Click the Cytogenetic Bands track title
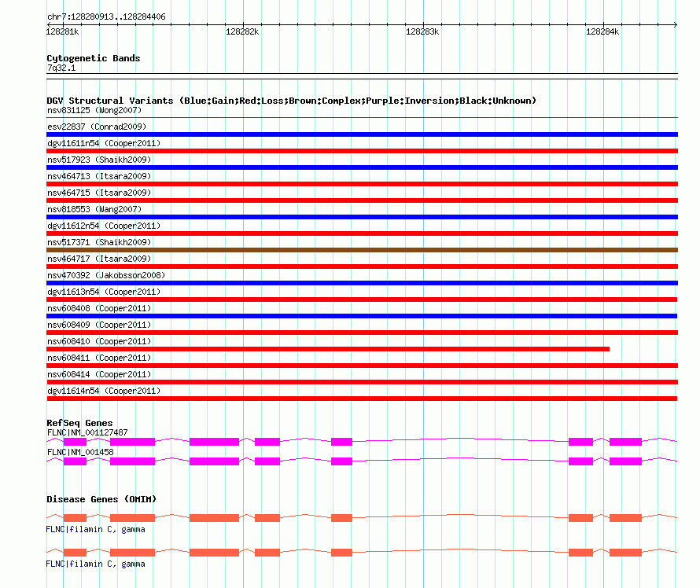Image resolution: width=700 pixels, height=588 pixels. click(x=94, y=58)
